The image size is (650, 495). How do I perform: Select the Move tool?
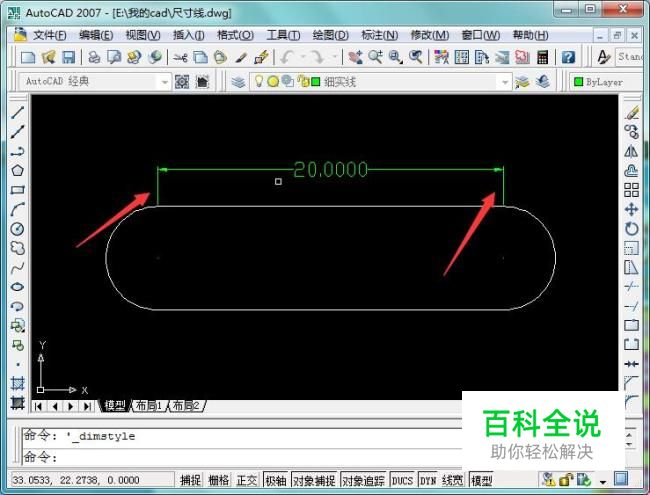coord(632,209)
